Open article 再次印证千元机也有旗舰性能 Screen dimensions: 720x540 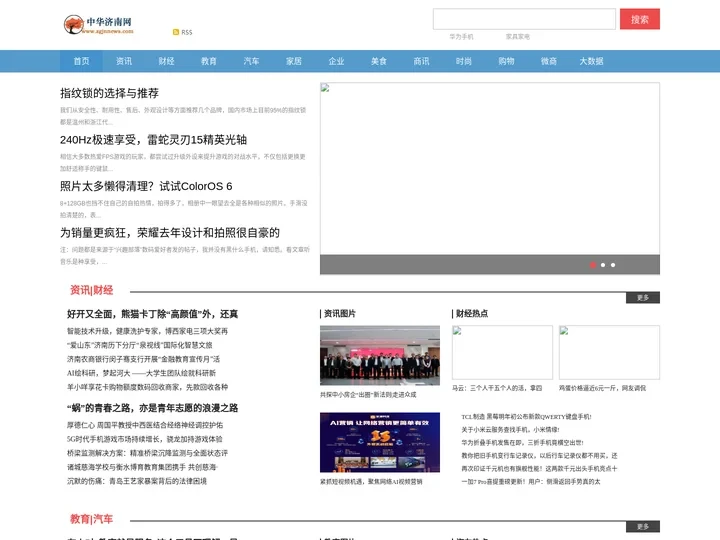tap(539, 469)
